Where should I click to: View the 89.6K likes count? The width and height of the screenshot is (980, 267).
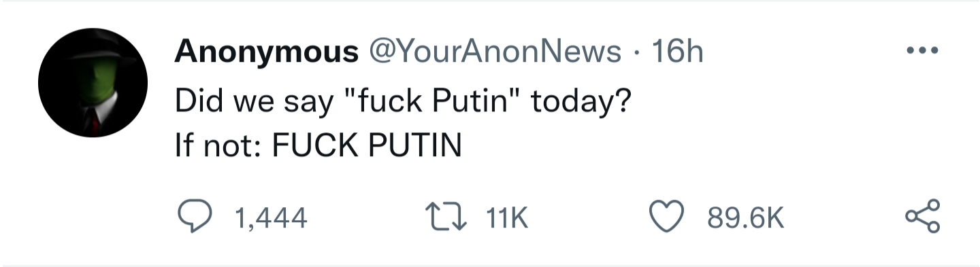click(x=746, y=218)
